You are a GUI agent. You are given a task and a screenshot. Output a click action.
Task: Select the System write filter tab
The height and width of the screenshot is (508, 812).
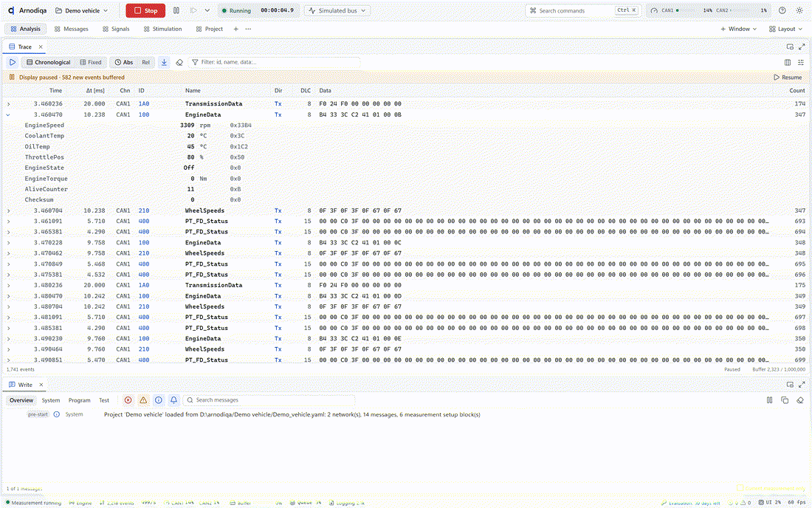tap(51, 400)
